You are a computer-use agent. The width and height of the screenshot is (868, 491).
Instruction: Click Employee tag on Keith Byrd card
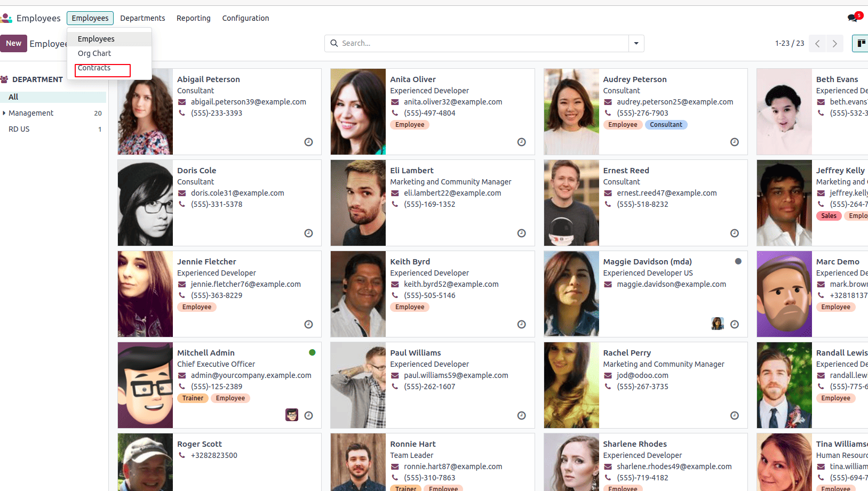coord(410,307)
